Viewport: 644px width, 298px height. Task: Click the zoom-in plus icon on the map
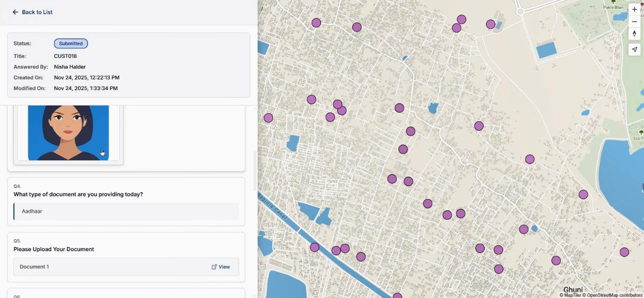635,9
